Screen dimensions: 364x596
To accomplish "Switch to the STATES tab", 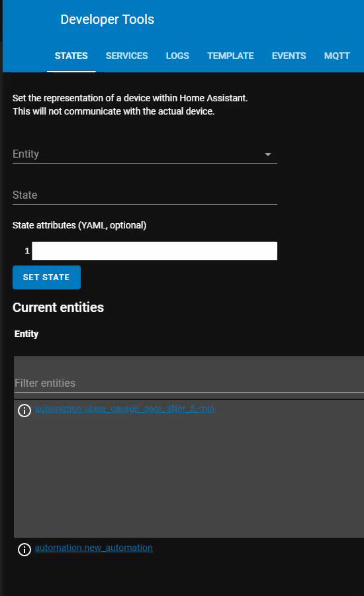I will pyautogui.click(x=71, y=56).
